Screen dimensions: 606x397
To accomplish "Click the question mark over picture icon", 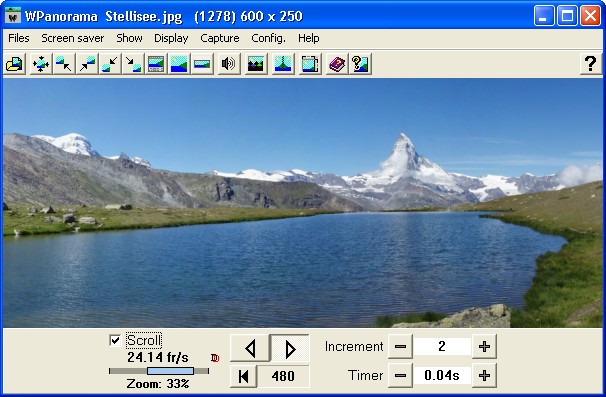I will point(360,64).
